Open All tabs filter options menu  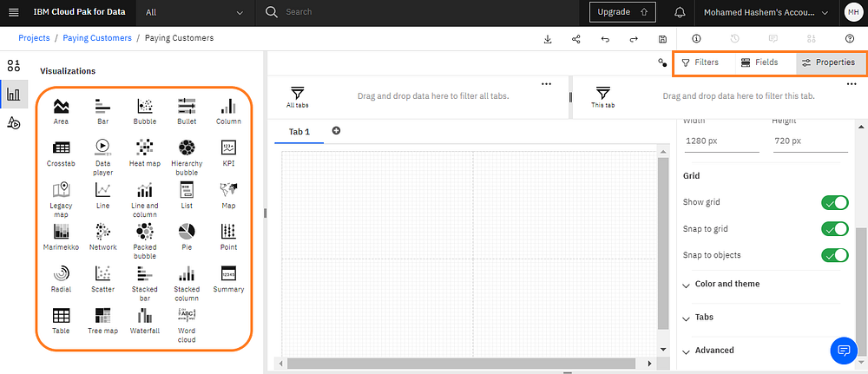[546, 84]
